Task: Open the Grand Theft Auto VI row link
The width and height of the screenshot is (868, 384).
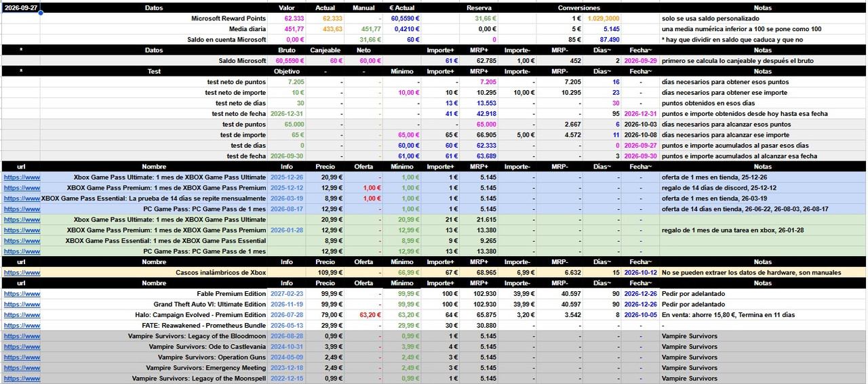Action: coord(22,305)
